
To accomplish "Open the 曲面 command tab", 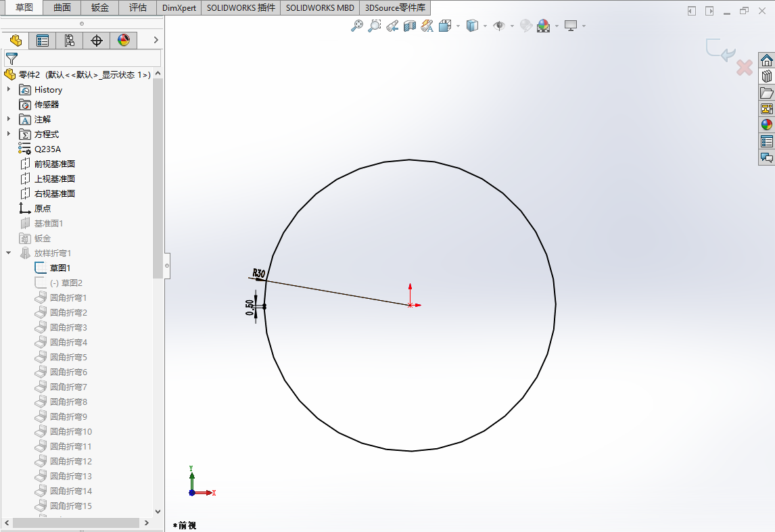I will coord(62,7).
